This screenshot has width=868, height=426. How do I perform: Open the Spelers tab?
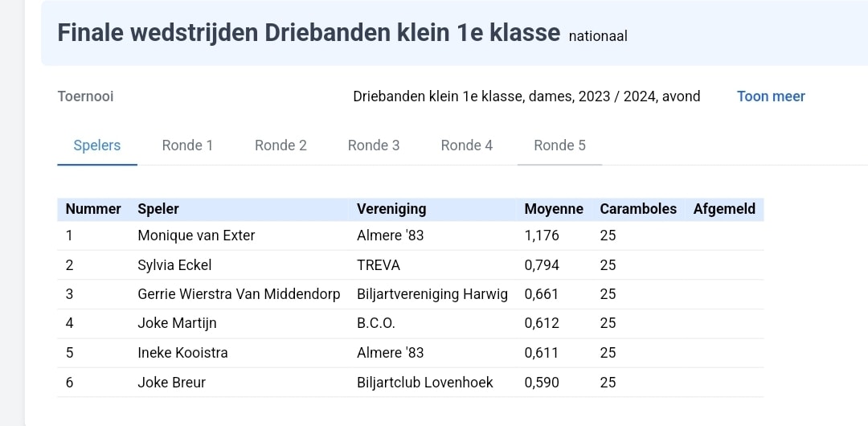pyautogui.click(x=97, y=145)
